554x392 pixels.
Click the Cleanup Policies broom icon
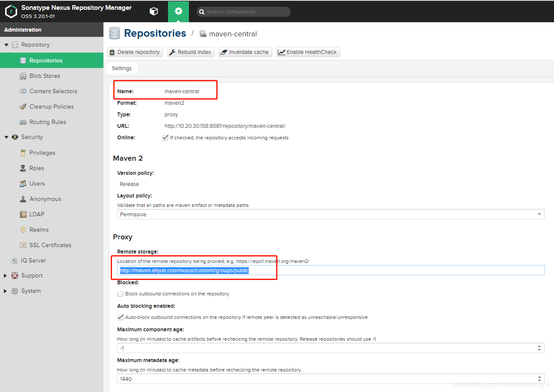[x=23, y=106]
